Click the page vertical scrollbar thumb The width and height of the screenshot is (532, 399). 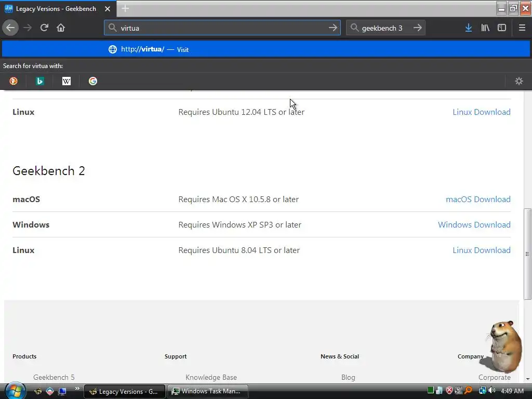pyautogui.click(x=527, y=254)
